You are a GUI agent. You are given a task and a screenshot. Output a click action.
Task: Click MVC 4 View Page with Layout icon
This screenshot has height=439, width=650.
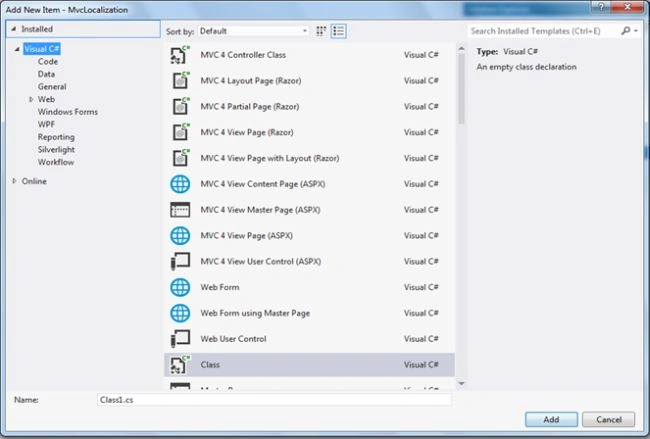[180, 158]
